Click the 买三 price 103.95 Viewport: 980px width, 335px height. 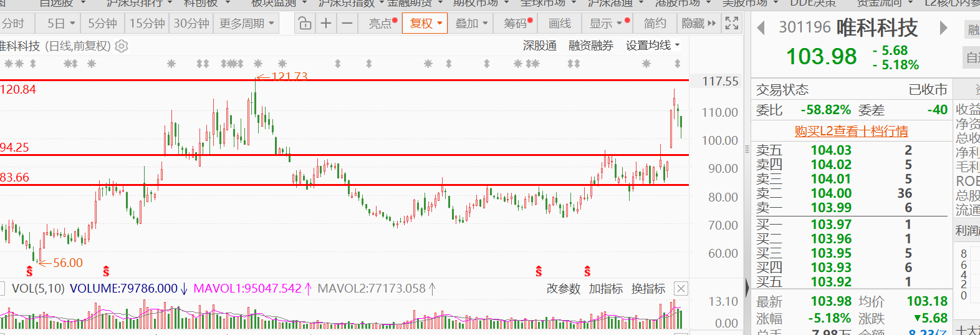831,253
